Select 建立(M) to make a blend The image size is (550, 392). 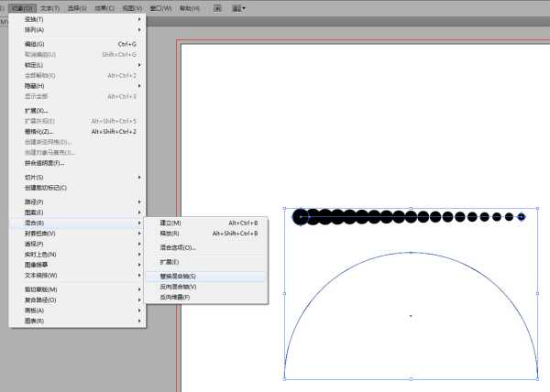tap(170, 223)
